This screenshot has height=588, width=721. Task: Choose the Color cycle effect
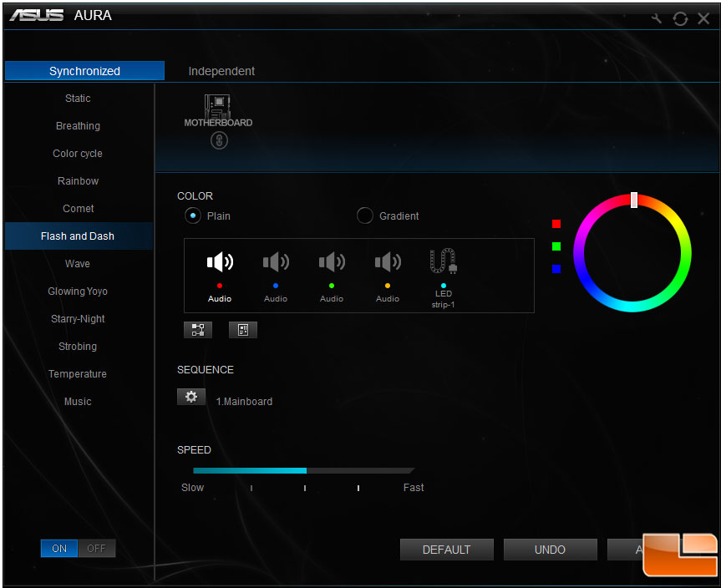[x=78, y=154]
